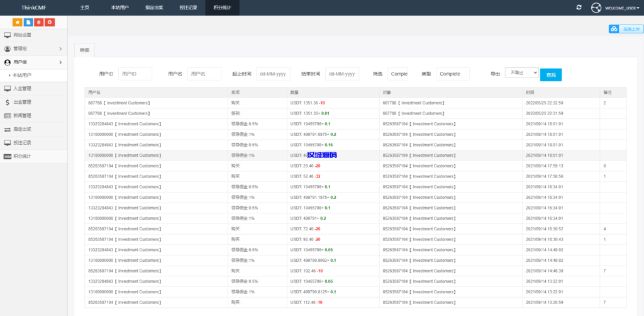Viewport: 644px width, 316px height.
Task: Click the refresh icon in top bar
Action: point(579,8)
